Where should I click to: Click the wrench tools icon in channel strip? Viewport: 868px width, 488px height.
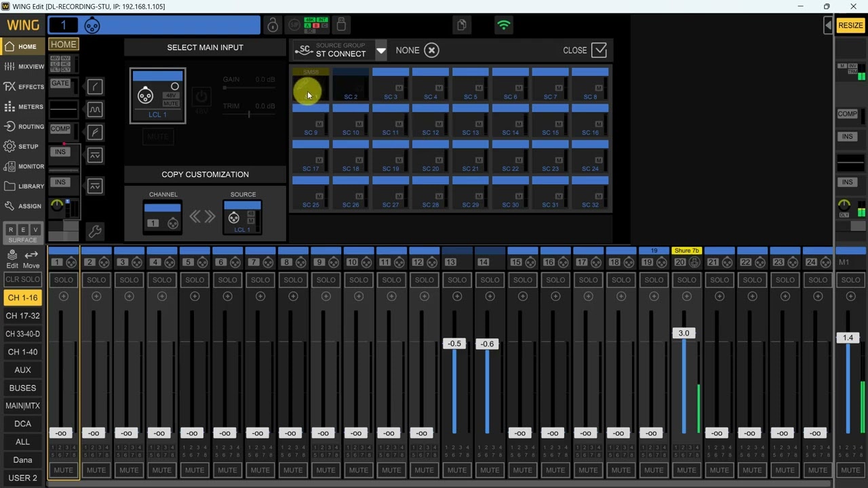click(x=95, y=232)
